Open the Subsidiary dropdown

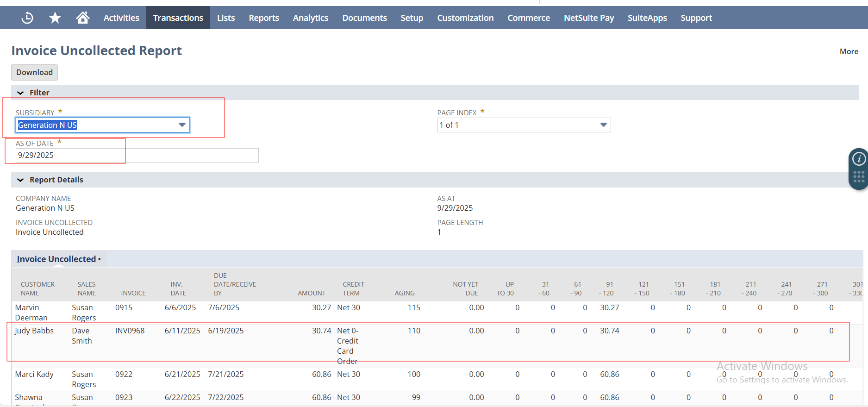(x=182, y=125)
